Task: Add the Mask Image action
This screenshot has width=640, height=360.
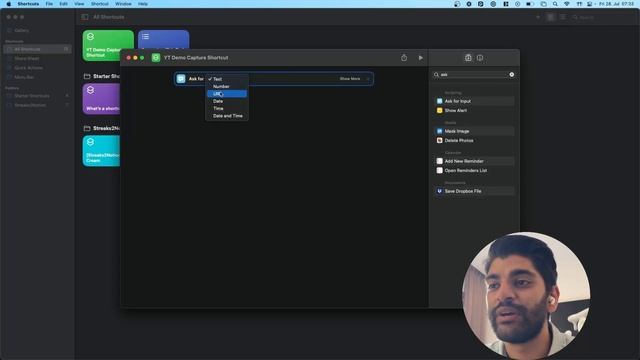Action: (474, 131)
